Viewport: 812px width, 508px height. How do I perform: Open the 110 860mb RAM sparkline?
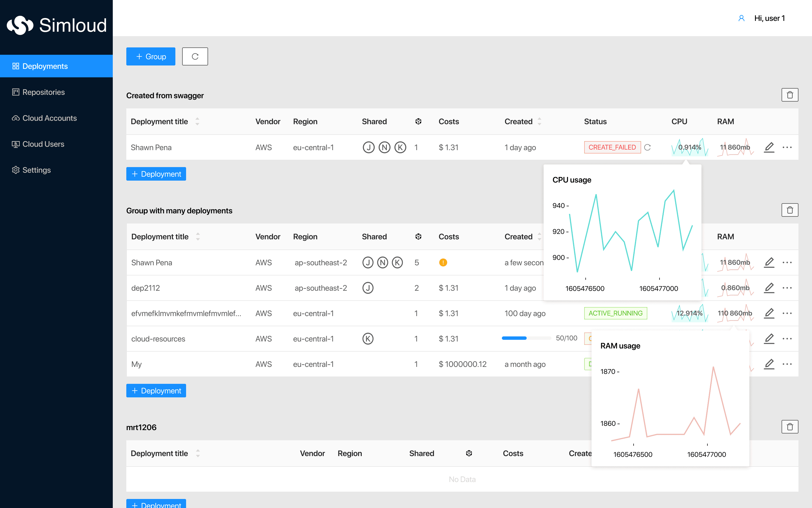pyautogui.click(x=735, y=313)
